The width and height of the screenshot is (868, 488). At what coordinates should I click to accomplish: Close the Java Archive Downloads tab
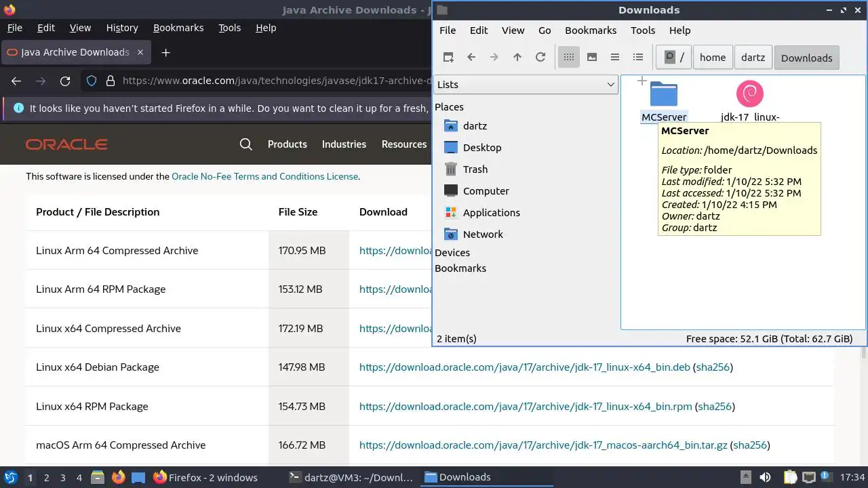coord(140,52)
